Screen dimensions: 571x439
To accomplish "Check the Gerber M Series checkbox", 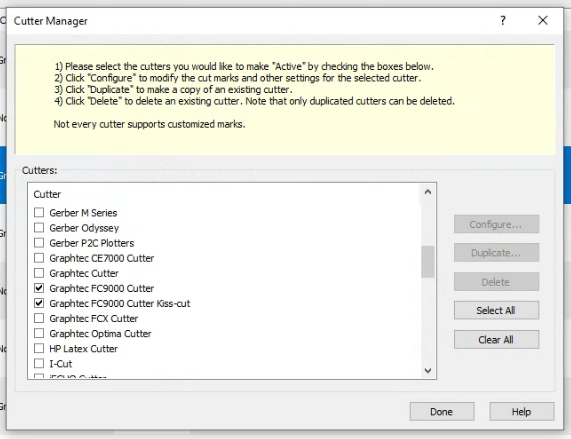I will coord(39,212).
